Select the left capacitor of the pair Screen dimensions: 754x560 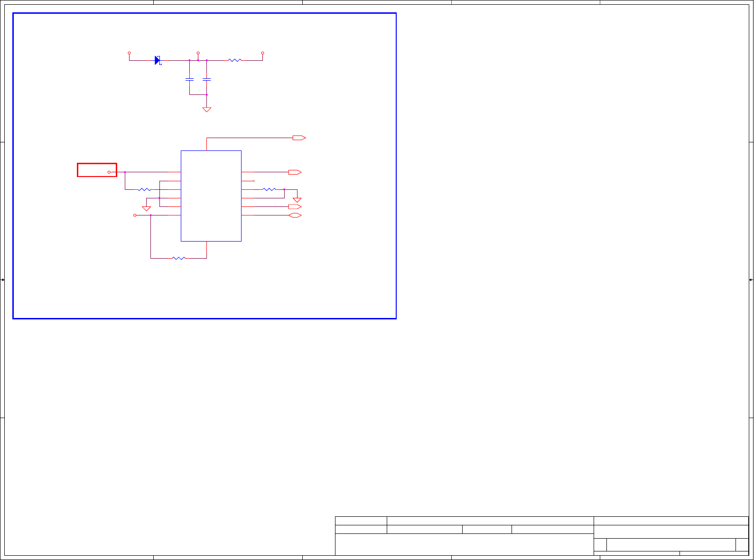[189, 79]
